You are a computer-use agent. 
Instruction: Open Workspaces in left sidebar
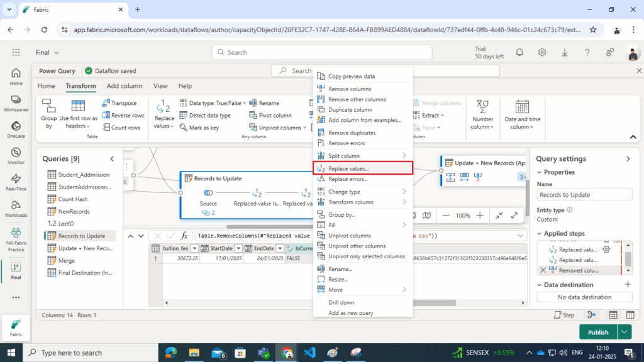16,103
